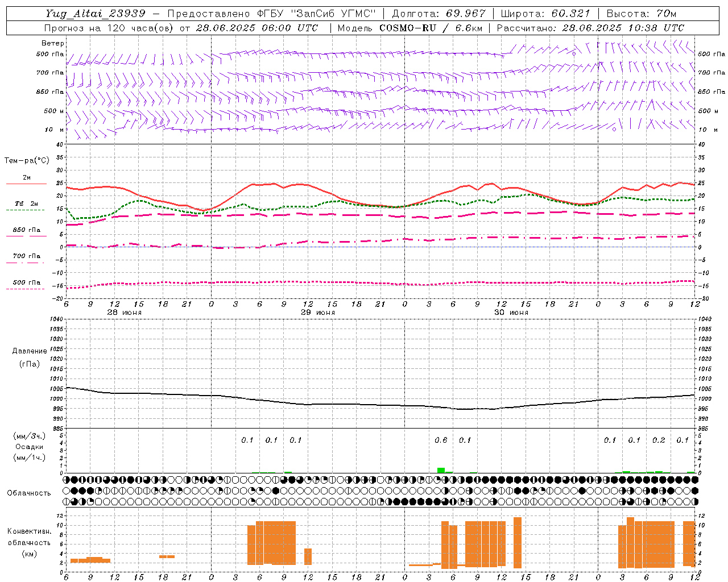Click the Широта: 60.321 value
The height and width of the screenshot is (582, 728).
click(x=545, y=14)
